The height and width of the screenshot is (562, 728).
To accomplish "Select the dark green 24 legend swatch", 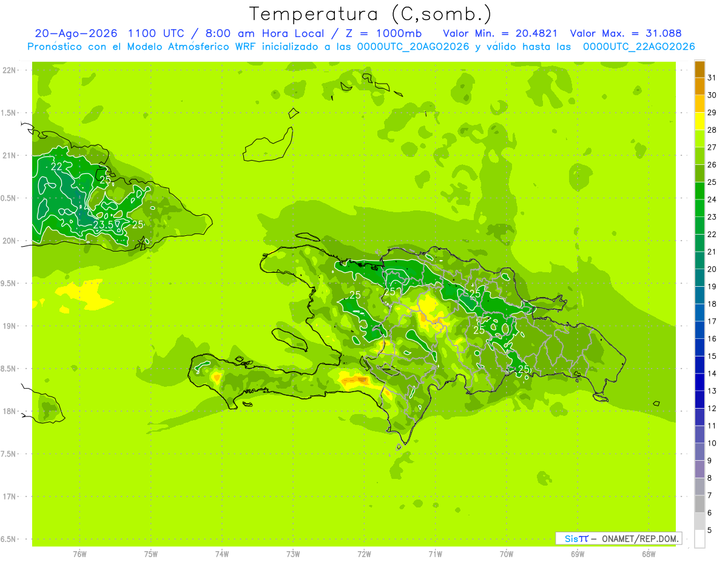I will pos(699,191).
